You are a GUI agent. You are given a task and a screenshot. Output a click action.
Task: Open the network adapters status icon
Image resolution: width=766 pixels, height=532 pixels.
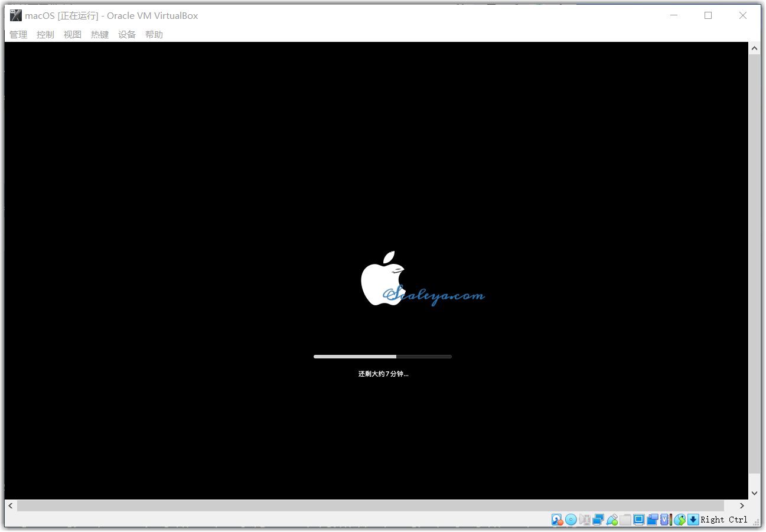point(598,520)
